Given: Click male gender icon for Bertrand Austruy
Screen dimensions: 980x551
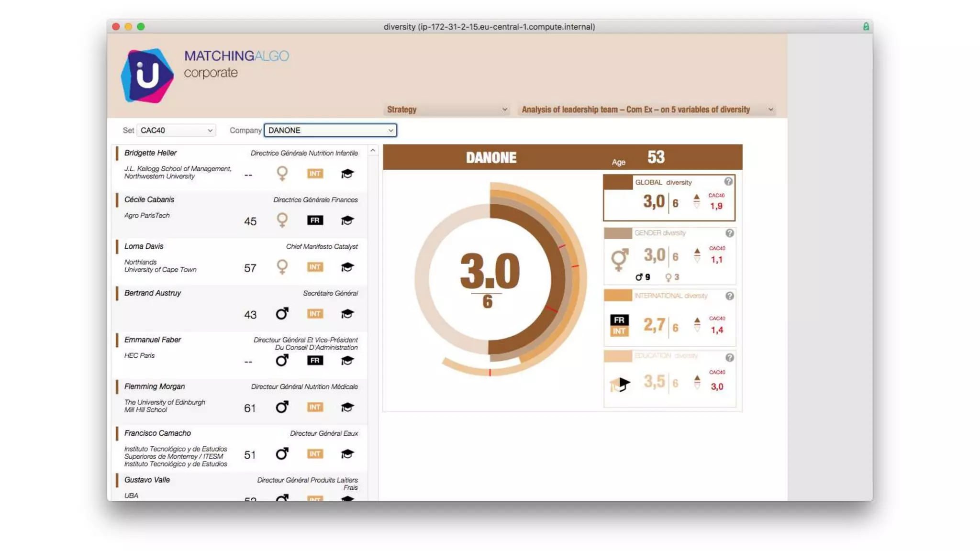Looking at the screenshot, I should (x=282, y=314).
